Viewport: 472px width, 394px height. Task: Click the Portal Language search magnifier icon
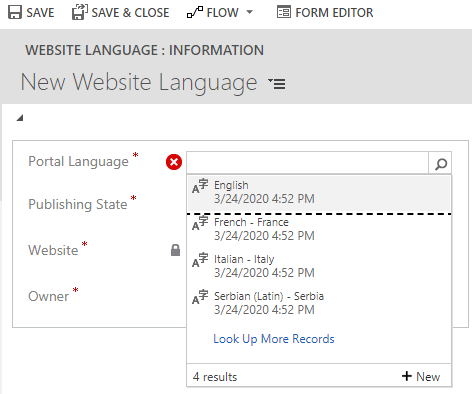[x=441, y=163]
